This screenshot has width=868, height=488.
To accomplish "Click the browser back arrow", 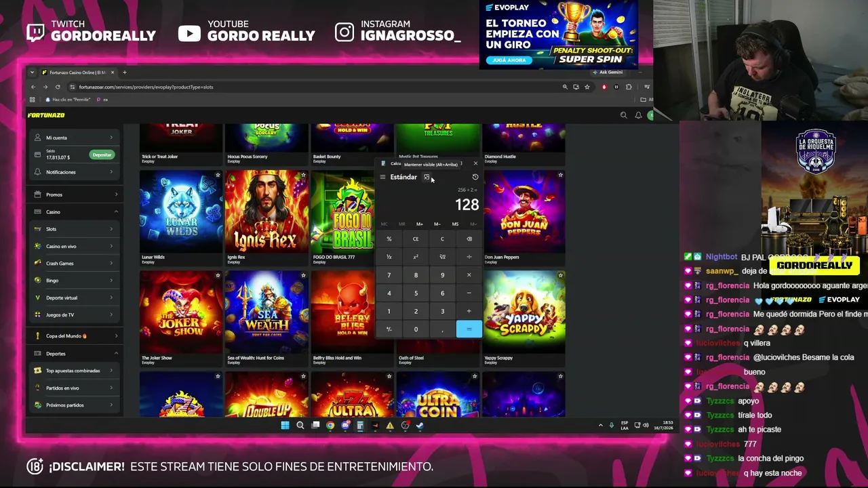I will click(x=33, y=87).
